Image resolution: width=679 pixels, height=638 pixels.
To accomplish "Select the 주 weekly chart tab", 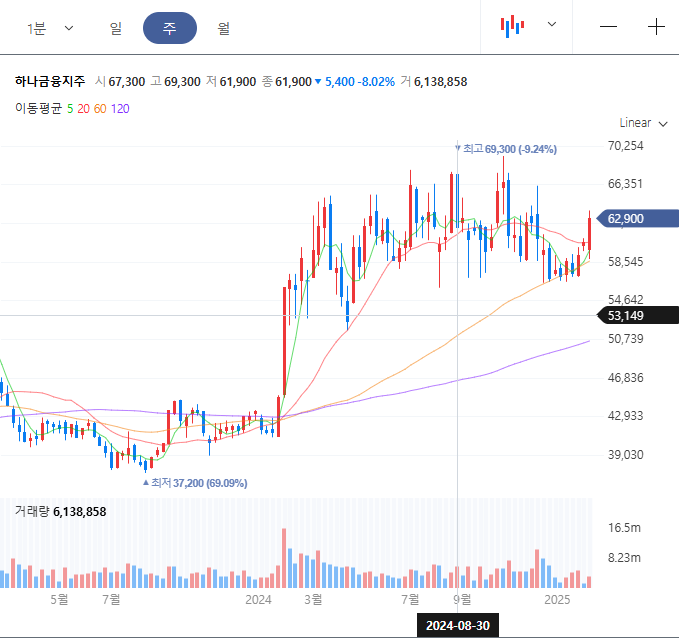I will [170, 28].
